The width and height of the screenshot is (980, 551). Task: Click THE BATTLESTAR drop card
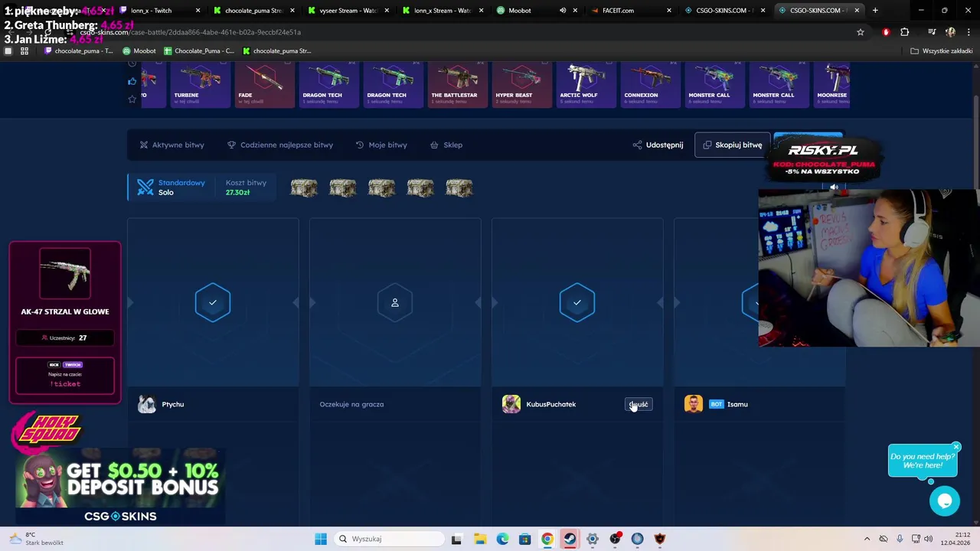(x=457, y=85)
